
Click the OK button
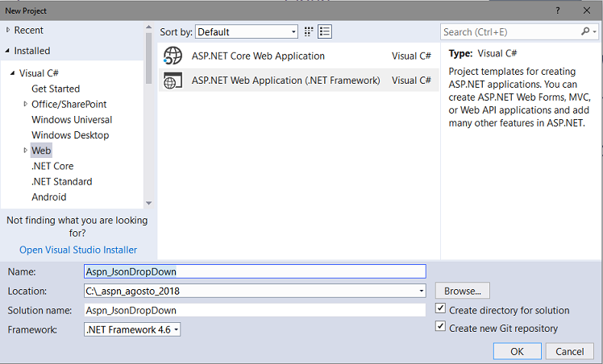coord(518,351)
